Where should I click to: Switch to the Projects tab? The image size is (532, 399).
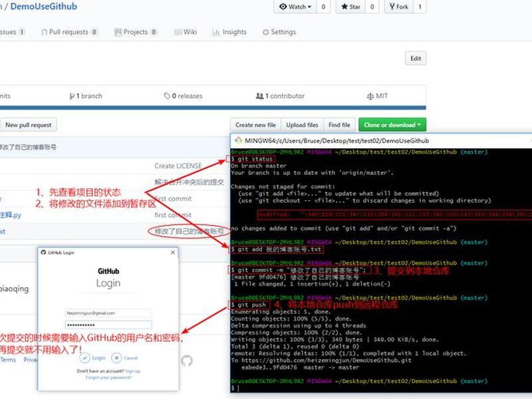136,32
